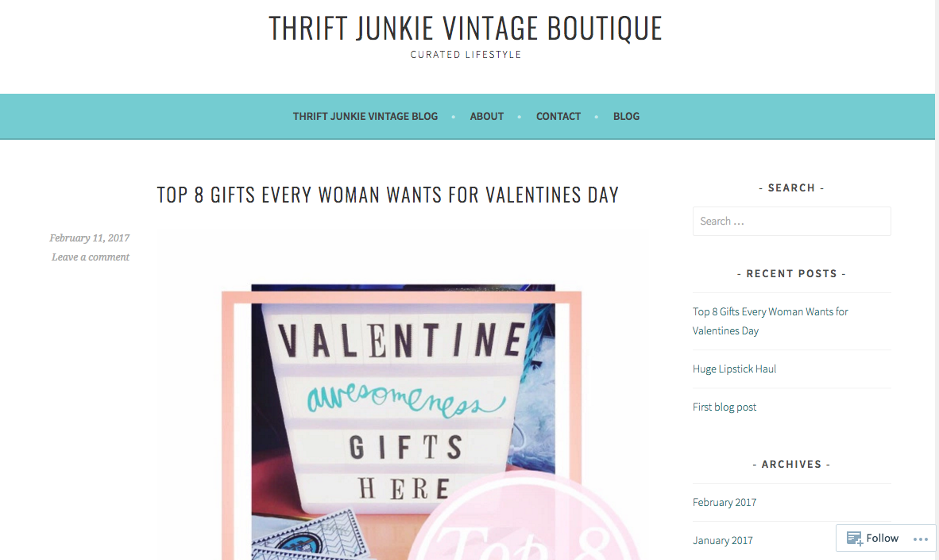Click the February 11, 2017 post date
939x560 pixels.
tap(89, 238)
